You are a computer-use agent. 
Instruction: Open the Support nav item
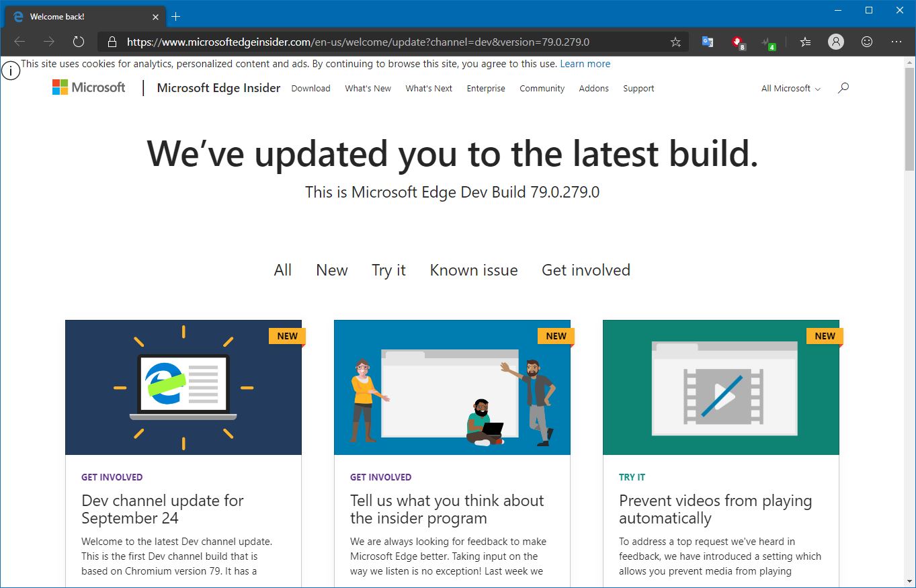click(638, 88)
